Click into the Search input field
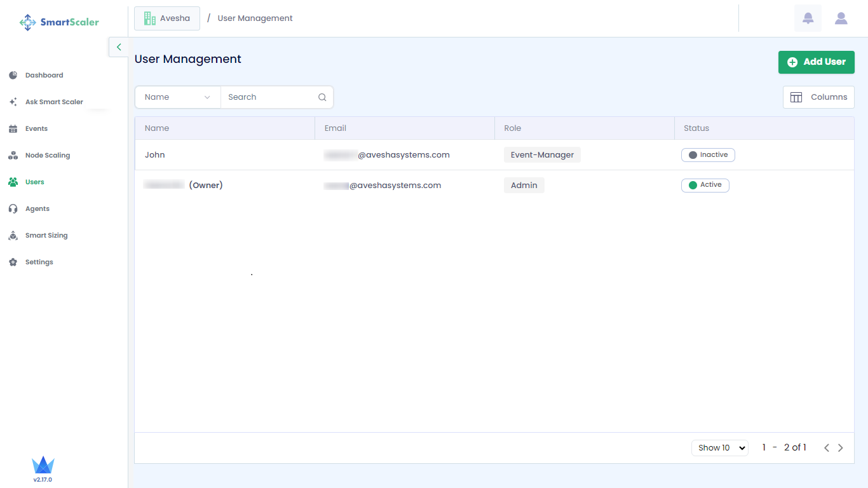 pos(270,97)
